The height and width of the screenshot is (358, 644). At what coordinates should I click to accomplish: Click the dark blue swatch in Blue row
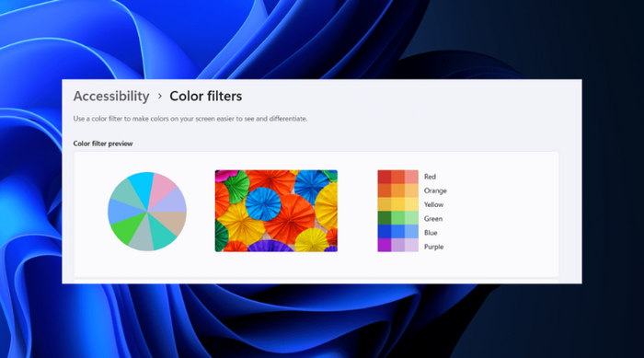pyautogui.click(x=385, y=231)
